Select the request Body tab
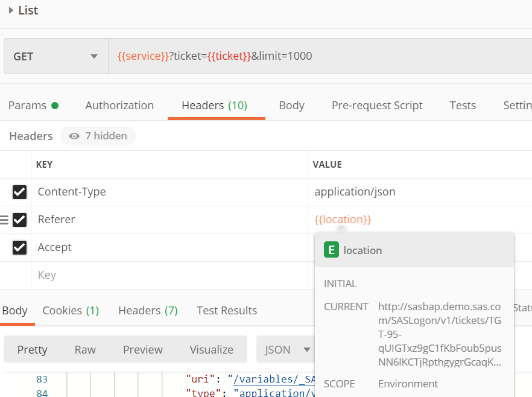The image size is (532, 397). pyautogui.click(x=291, y=105)
